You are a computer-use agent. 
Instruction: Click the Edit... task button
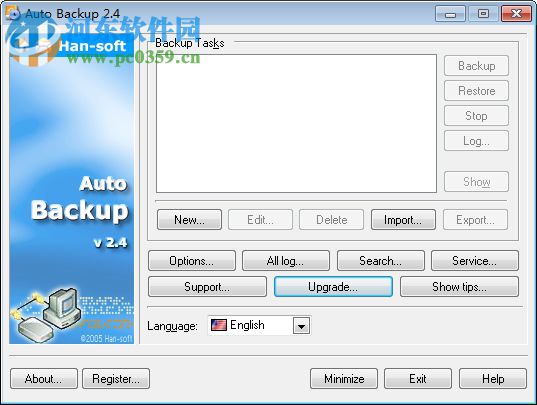[260, 219]
